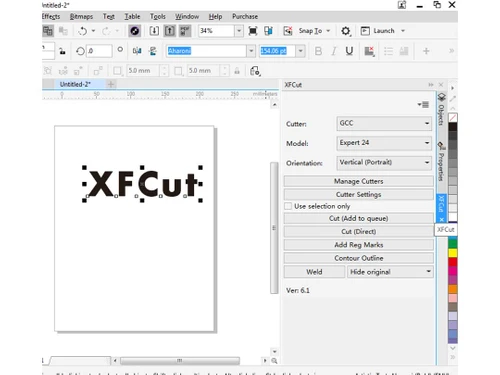
Task: Open the Window menu
Action: 187,16
